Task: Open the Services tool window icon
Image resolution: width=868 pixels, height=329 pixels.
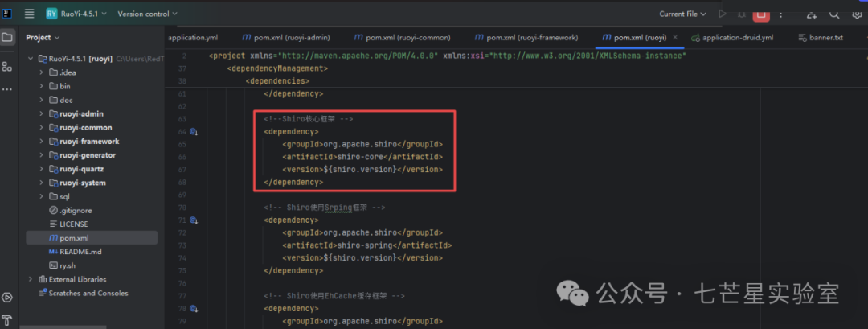Action: click(7, 298)
